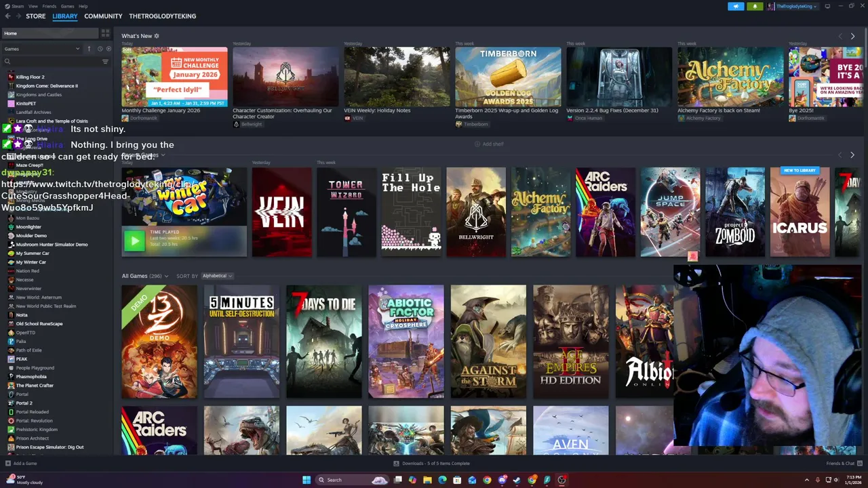Open the Friends menu
Image resolution: width=868 pixels, height=488 pixels.
point(50,6)
